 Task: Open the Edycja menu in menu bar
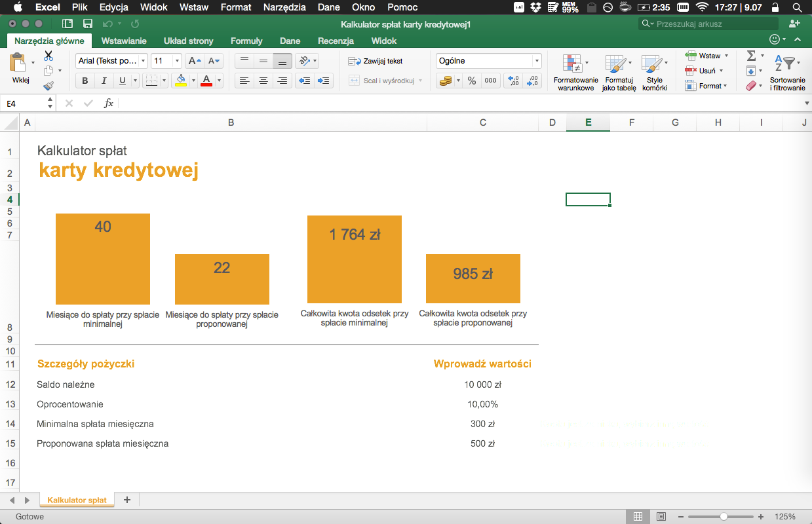[x=114, y=7]
